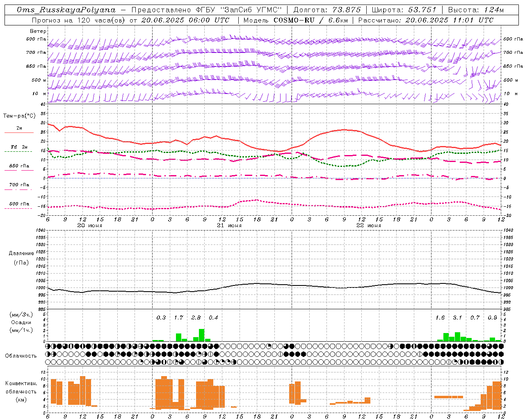Click the 2.8 three-hour precipitation value
The height and width of the screenshot is (420, 525).
196,318
